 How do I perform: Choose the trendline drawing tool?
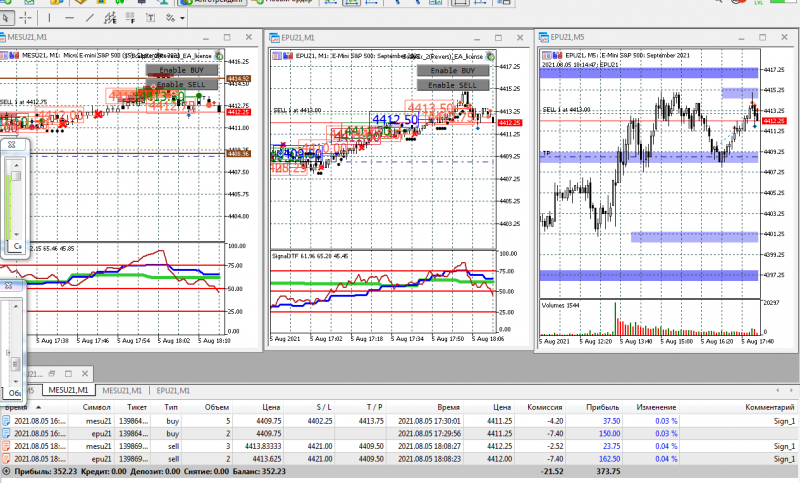point(90,18)
